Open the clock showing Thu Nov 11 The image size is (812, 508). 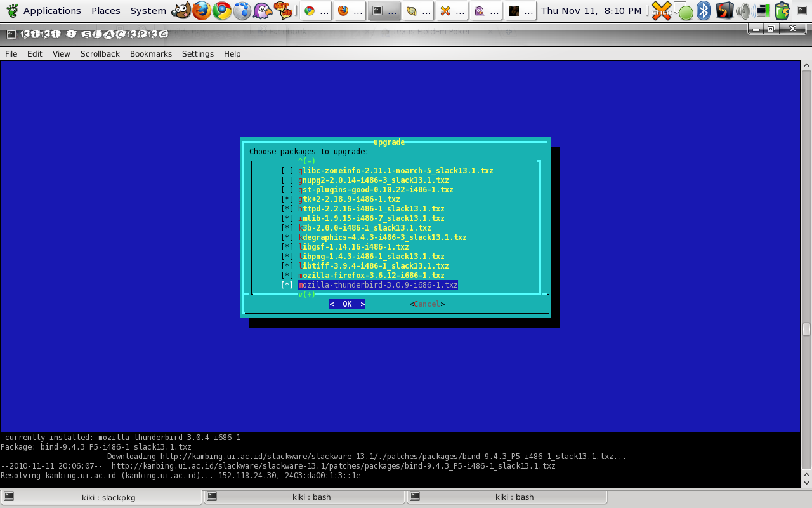tap(591, 11)
